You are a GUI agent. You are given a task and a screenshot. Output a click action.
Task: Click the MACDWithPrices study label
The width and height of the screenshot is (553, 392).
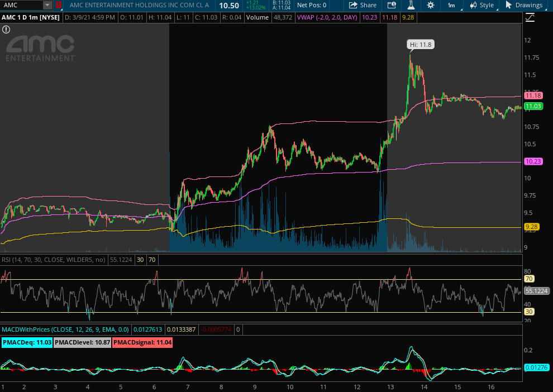65,329
